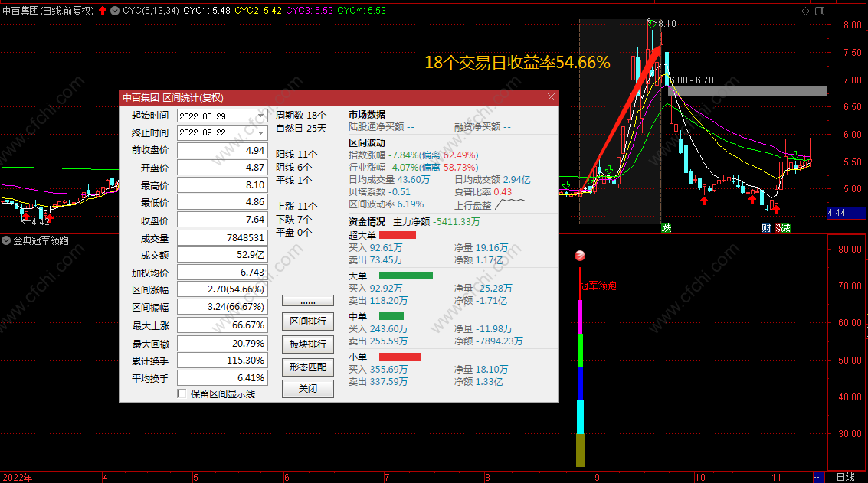The image size is (868, 483).
Task: Click the green CYC∞: 5.53 label
Action: (x=362, y=11)
